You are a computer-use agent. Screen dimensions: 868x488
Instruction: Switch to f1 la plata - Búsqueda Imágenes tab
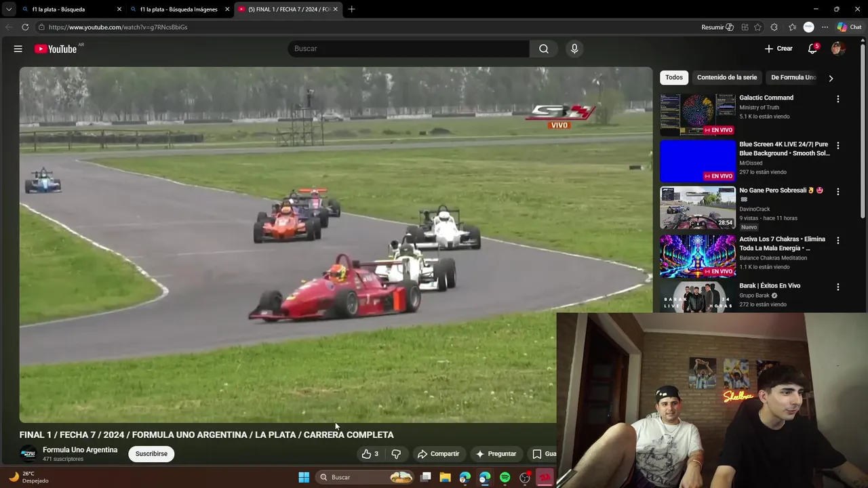(178, 9)
